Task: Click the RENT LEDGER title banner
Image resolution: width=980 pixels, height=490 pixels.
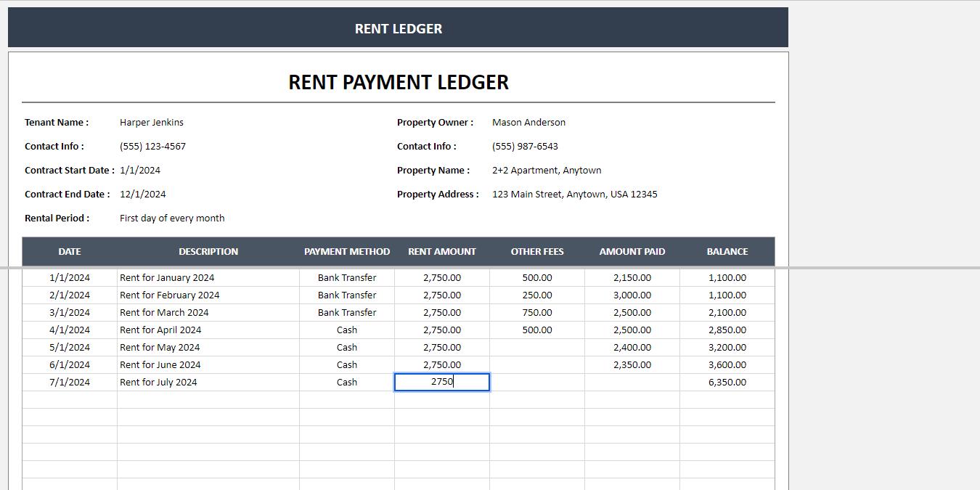Action: (398, 28)
